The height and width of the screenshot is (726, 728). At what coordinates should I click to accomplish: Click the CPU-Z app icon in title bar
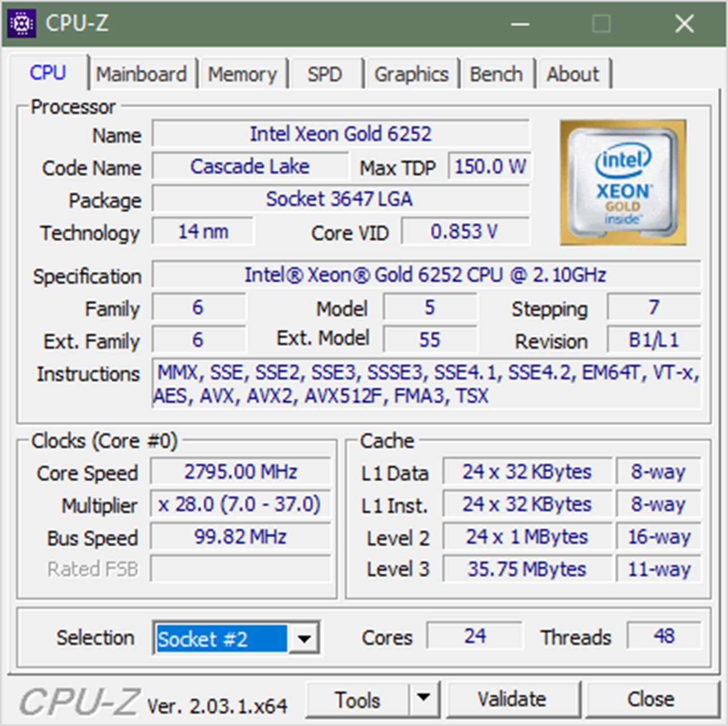pos(22,23)
